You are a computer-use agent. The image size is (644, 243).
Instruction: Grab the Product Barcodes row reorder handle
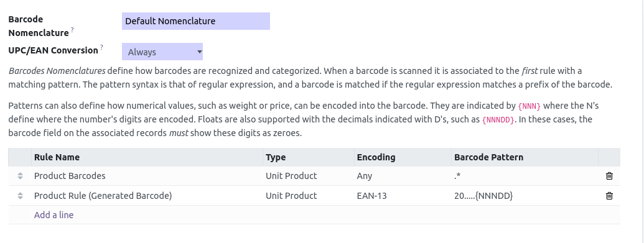point(20,176)
